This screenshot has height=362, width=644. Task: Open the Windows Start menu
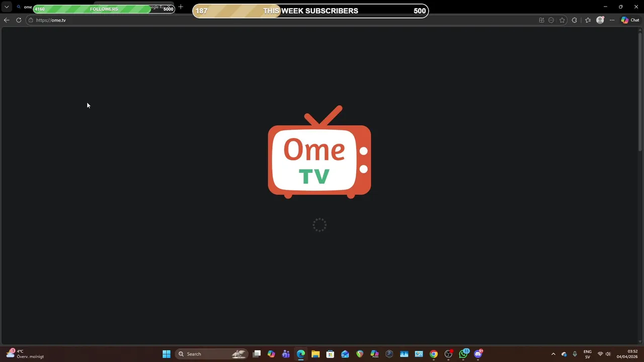tap(167, 354)
